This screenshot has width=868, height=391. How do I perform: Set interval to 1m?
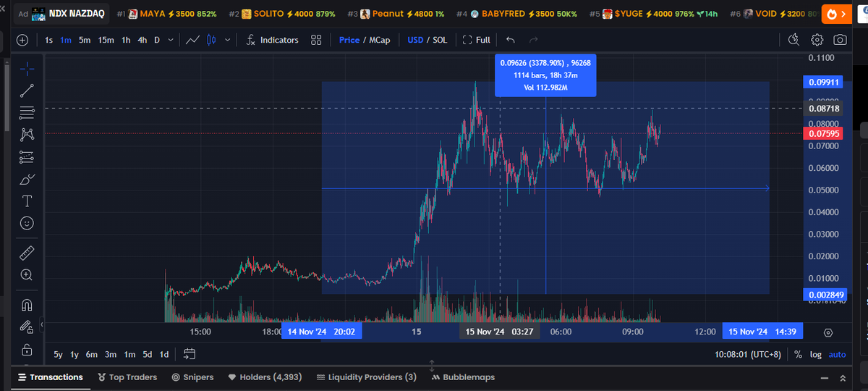(66, 40)
